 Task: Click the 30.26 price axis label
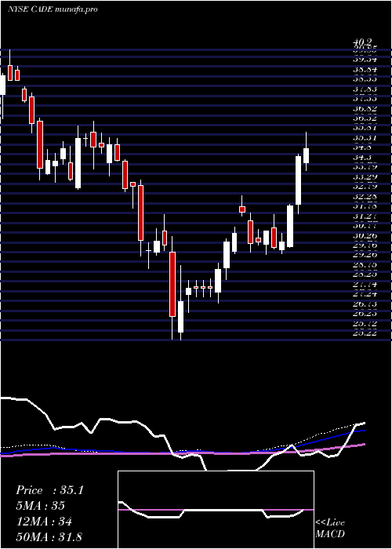point(365,236)
